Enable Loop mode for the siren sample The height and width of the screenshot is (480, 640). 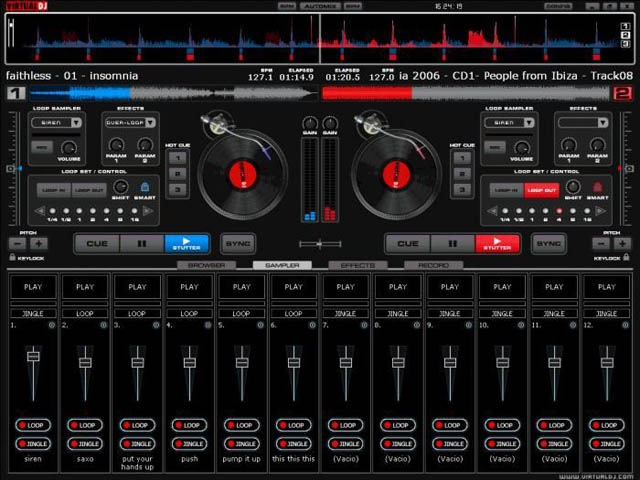(x=33, y=425)
